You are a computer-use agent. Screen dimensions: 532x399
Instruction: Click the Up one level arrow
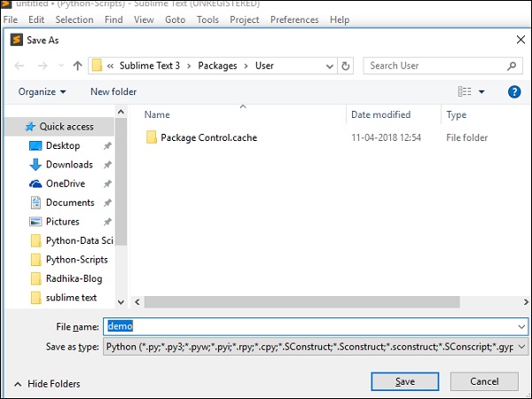tap(78, 66)
